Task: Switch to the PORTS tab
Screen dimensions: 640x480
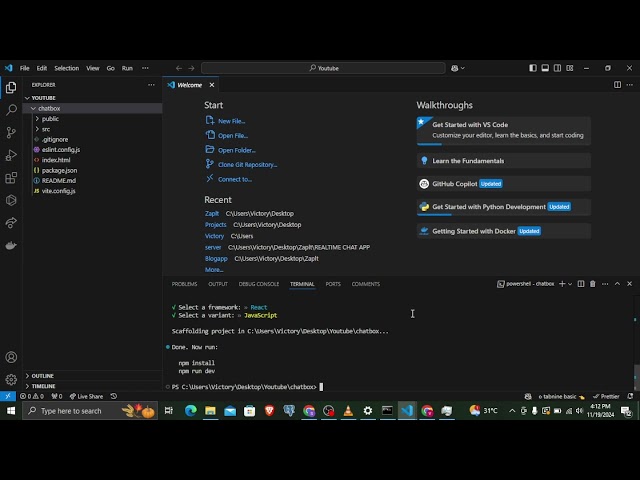Action: pyautogui.click(x=333, y=284)
